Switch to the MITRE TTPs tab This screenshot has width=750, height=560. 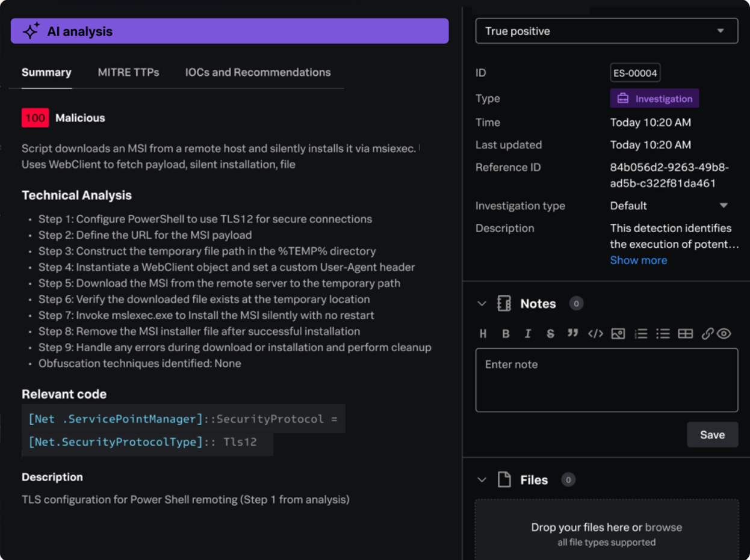(x=128, y=72)
